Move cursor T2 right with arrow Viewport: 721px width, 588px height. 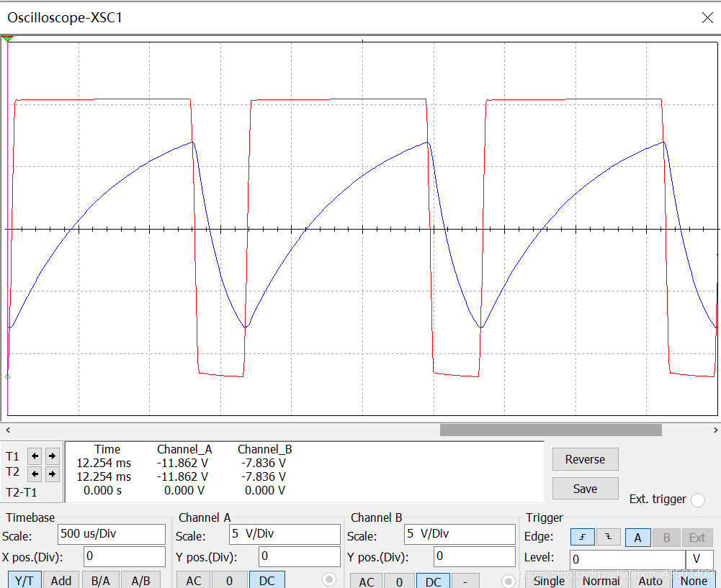[x=52, y=474]
